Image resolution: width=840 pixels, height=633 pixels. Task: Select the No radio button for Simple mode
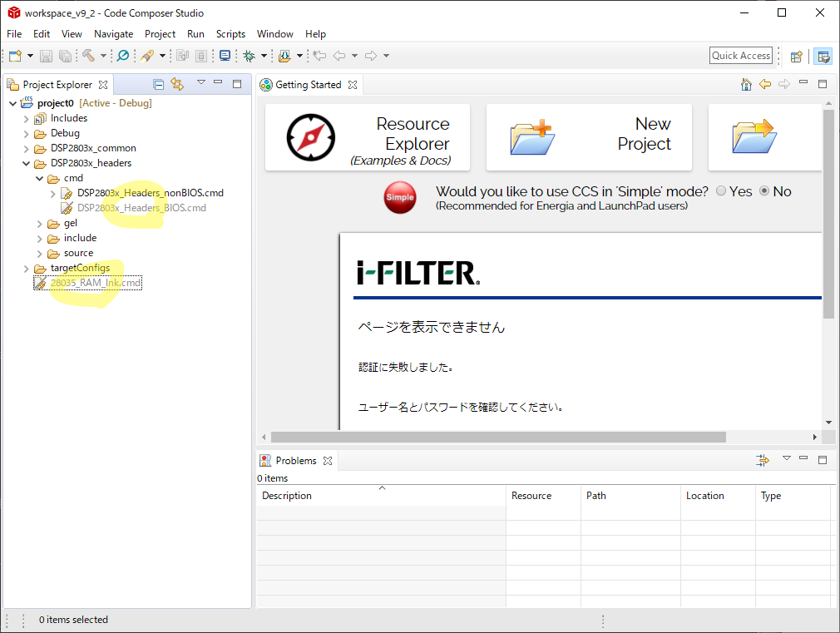(x=765, y=191)
